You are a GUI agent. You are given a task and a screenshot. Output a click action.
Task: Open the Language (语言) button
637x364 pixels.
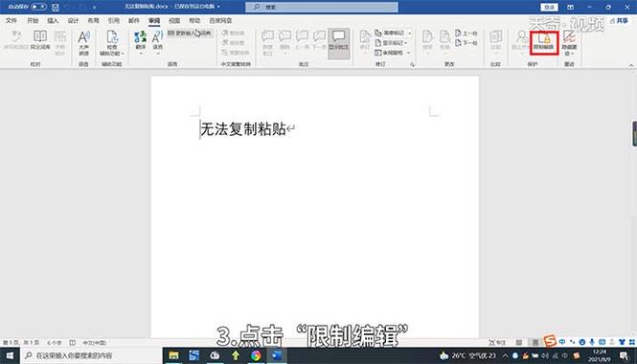[x=158, y=43]
